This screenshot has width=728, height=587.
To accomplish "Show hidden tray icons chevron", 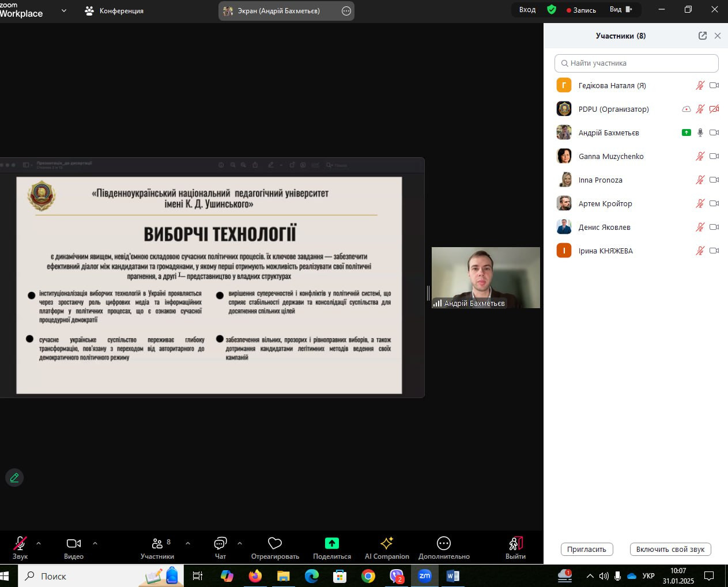I will (x=590, y=575).
